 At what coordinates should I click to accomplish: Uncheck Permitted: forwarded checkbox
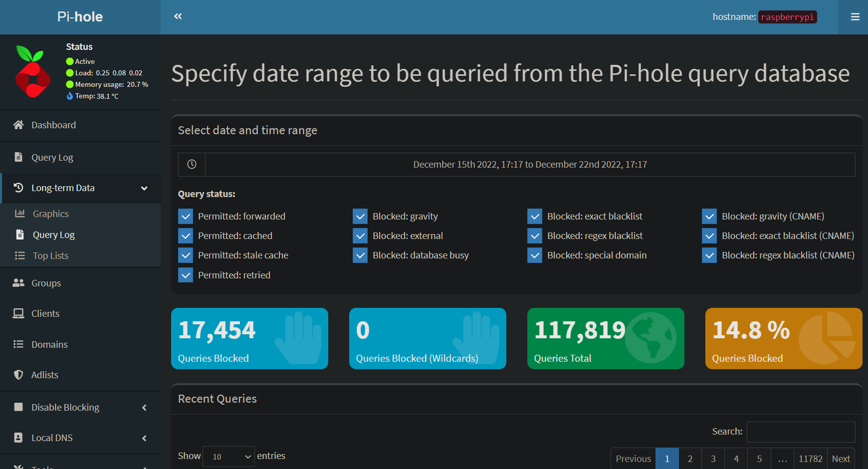(x=186, y=217)
